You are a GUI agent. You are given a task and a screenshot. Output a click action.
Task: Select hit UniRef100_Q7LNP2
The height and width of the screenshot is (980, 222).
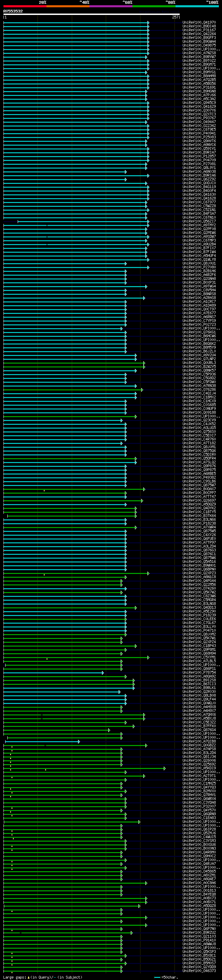pyautogui.click(x=199, y=359)
